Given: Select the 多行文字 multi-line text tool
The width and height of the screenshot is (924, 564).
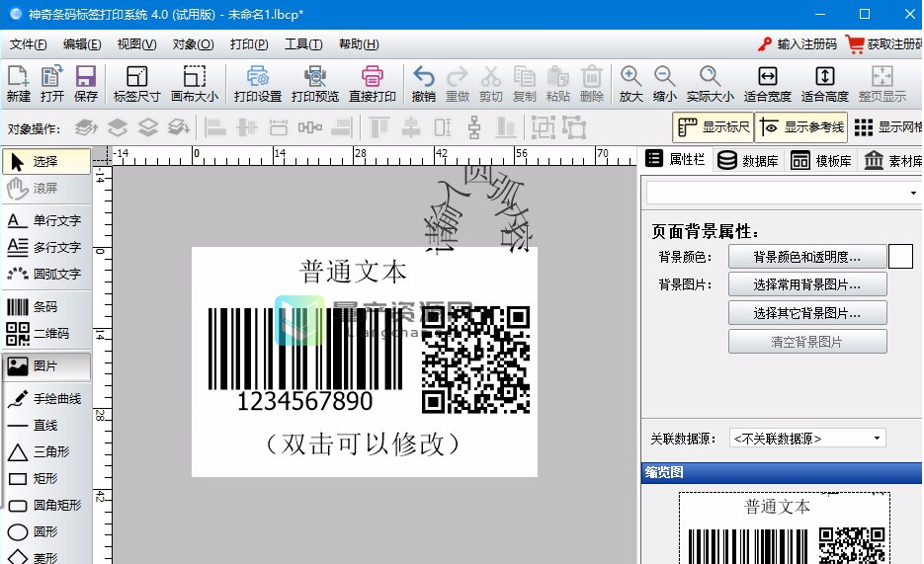Looking at the screenshot, I should pyautogui.click(x=46, y=247).
